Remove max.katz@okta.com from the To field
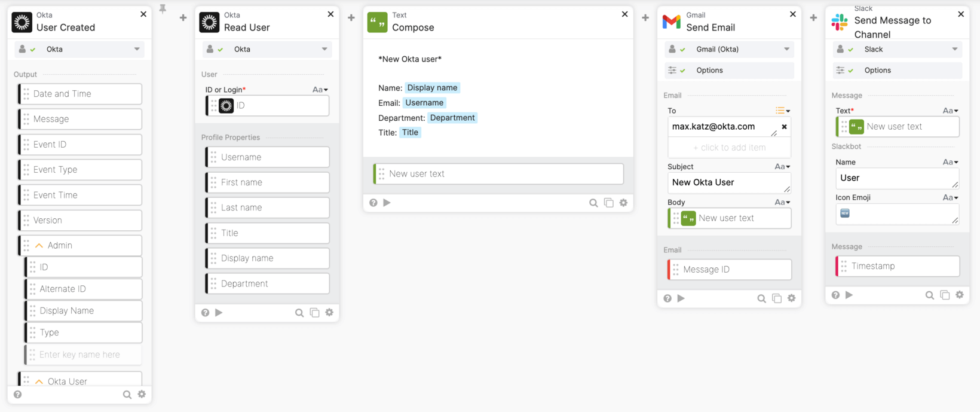 click(x=784, y=127)
